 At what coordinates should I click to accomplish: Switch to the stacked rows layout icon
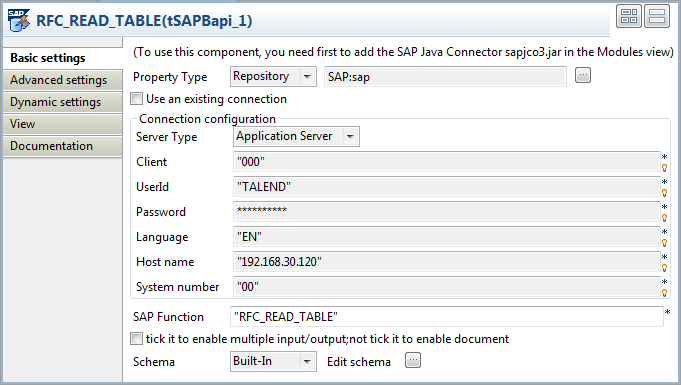(656, 17)
